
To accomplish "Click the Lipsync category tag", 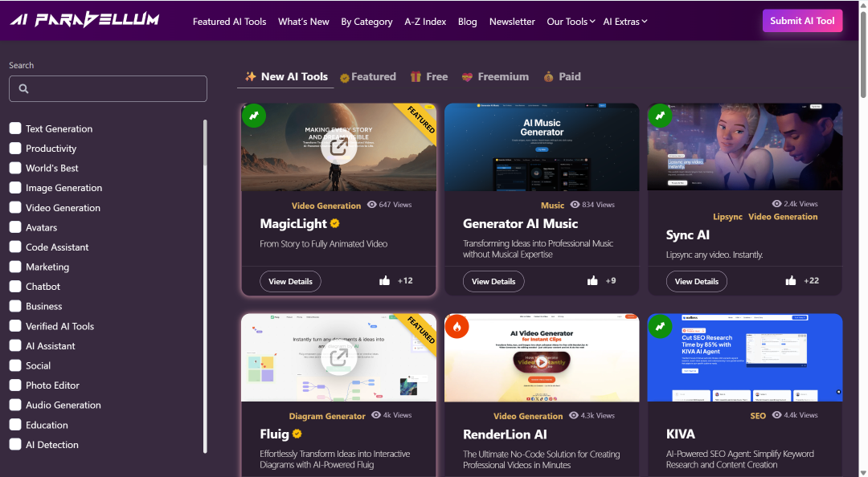I will tap(727, 217).
